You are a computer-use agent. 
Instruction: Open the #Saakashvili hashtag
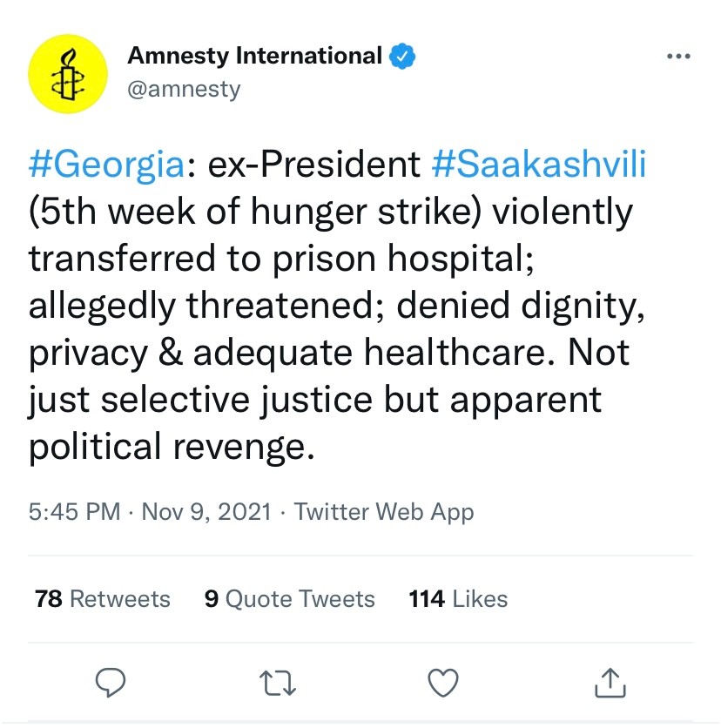(x=539, y=165)
